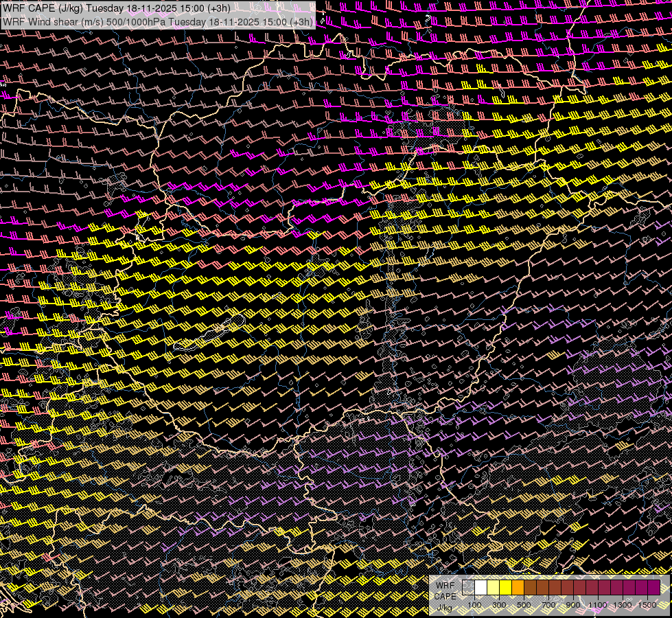The image size is (672, 618).
Task: Select the white CAPE legend swatch
Action: pos(481,587)
